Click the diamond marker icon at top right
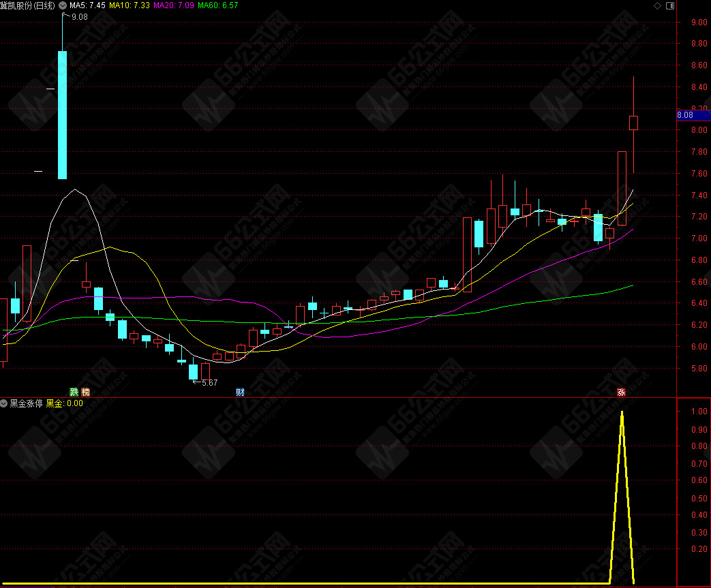 click(x=657, y=5)
